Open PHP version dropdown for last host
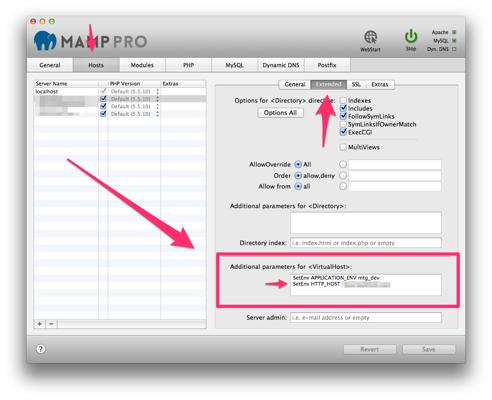The height and width of the screenshot is (400, 492). [157, 114]
